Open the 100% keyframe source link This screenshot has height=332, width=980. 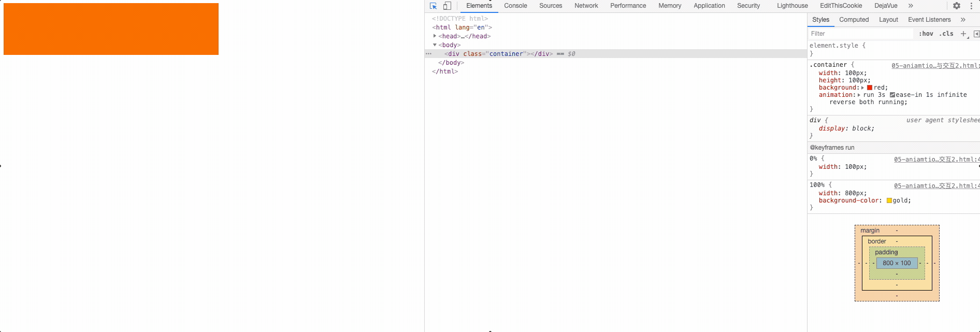click(935, 186)
